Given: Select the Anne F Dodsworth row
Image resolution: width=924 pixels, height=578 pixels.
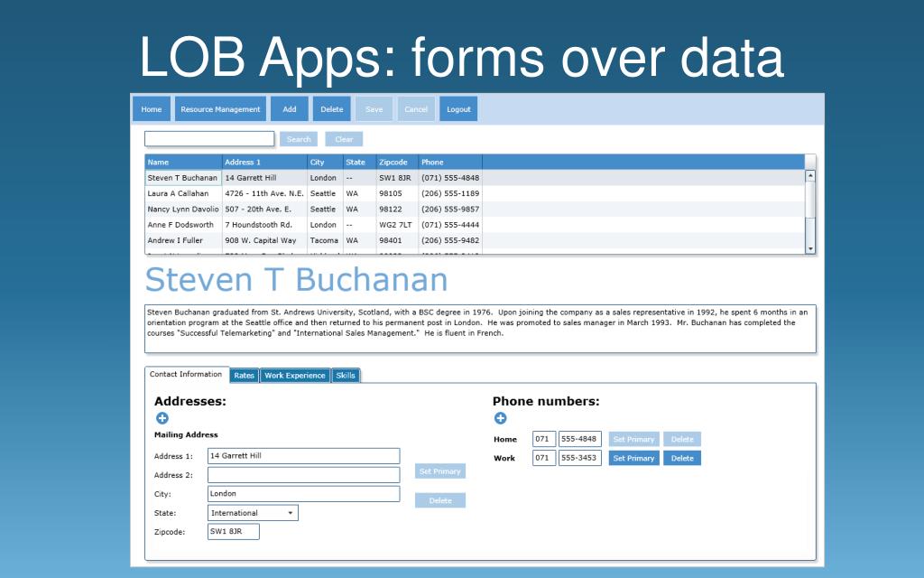Looking at the screenshot, I should (475, 225).
